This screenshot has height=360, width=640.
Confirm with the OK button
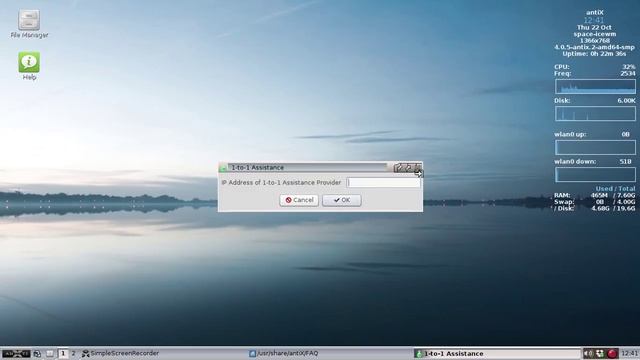click(x=342, y=200)
